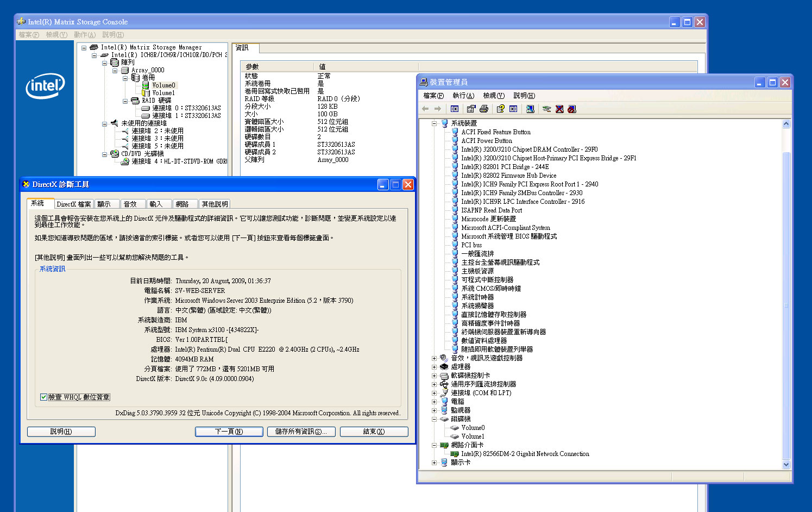812x512 pixels.
Task: Click the Scan for hardware changes icon
Action: tap(530, 109)
